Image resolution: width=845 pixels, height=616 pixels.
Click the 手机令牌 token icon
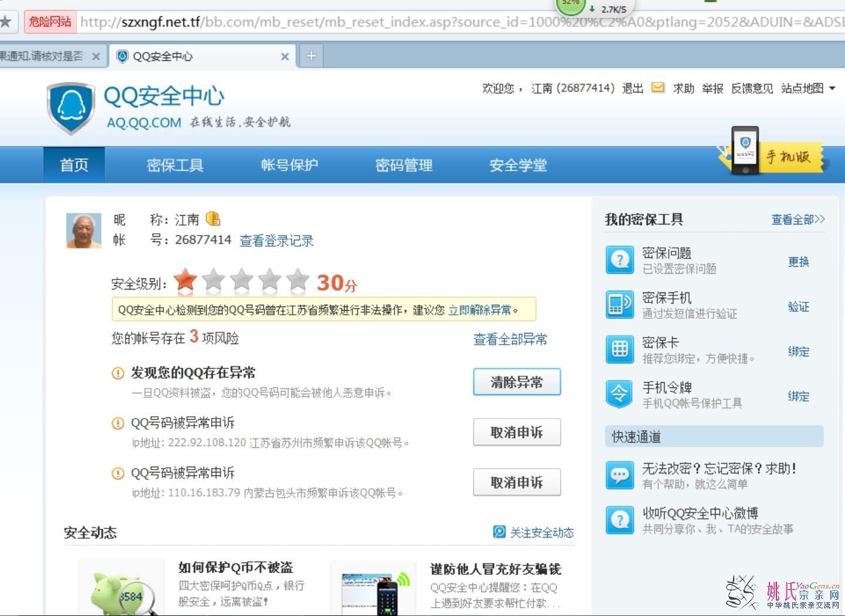click(x=619, y=394)
